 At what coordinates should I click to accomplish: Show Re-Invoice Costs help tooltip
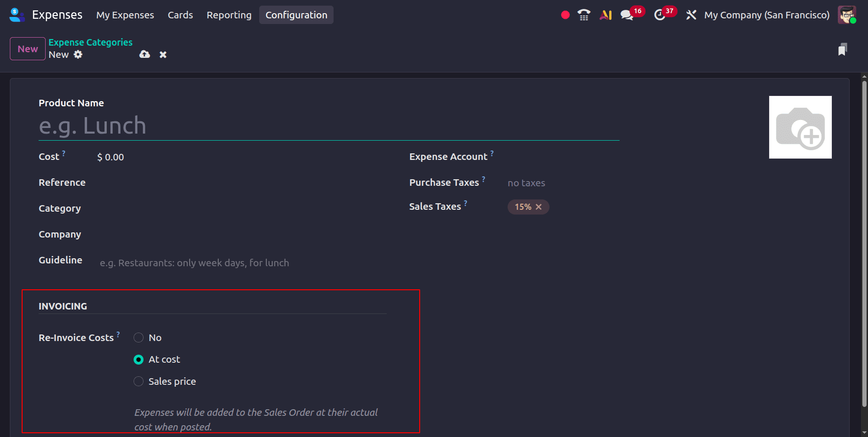coord(118,334)
